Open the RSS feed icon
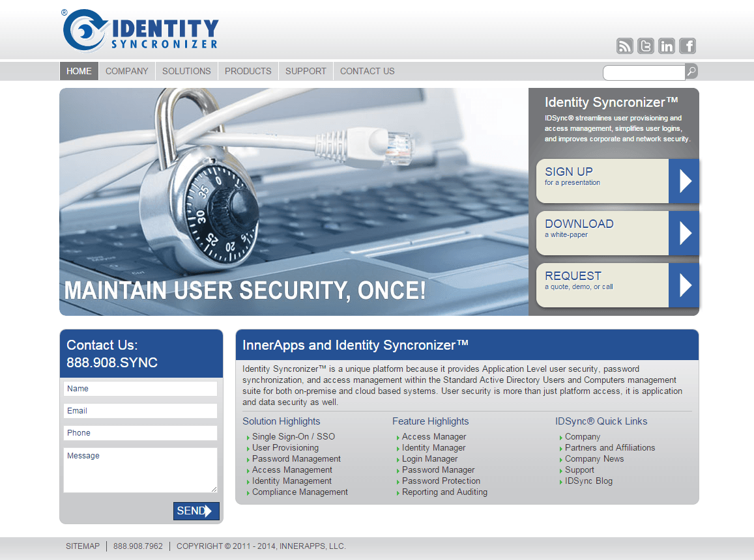This screenshot has height=560, width=754. 625,46
